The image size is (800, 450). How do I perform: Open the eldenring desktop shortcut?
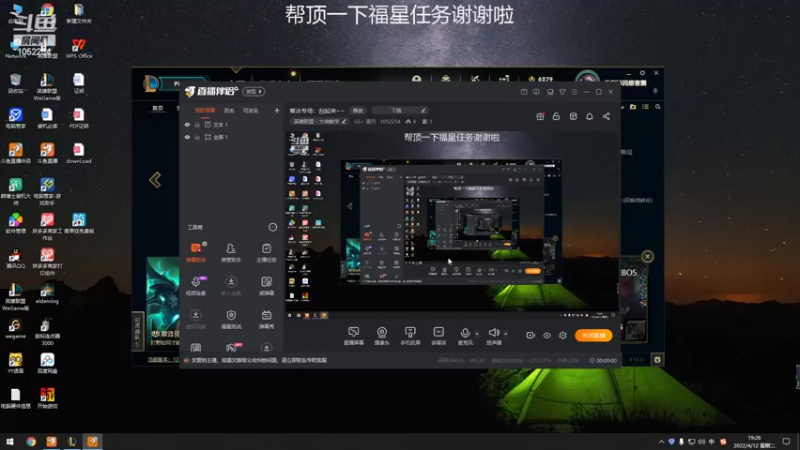47,294
